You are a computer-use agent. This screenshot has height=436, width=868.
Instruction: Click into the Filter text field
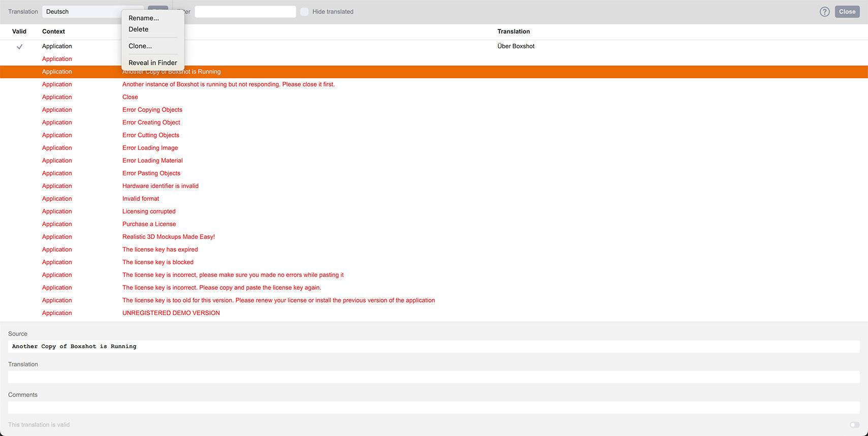(245, 12)
